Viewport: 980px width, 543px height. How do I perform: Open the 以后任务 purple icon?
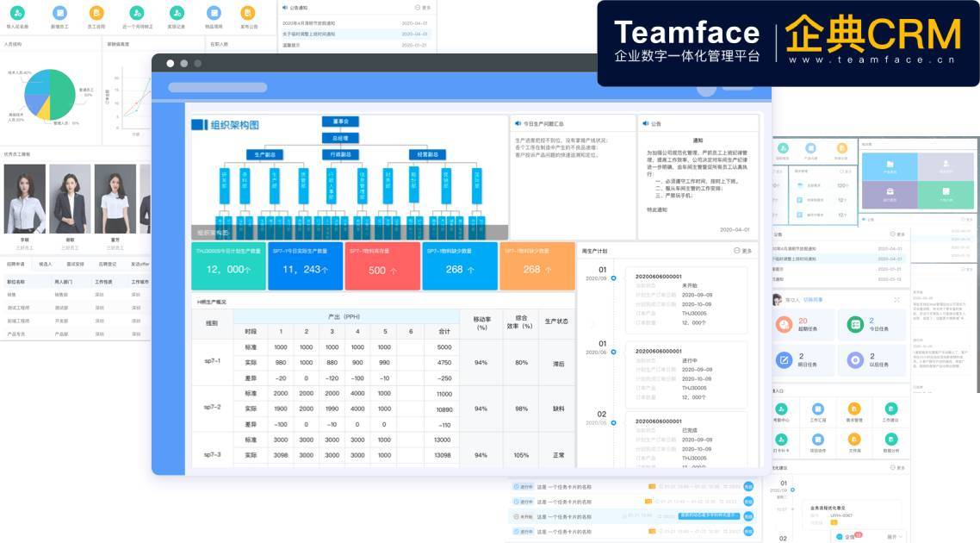click(855, 360)
